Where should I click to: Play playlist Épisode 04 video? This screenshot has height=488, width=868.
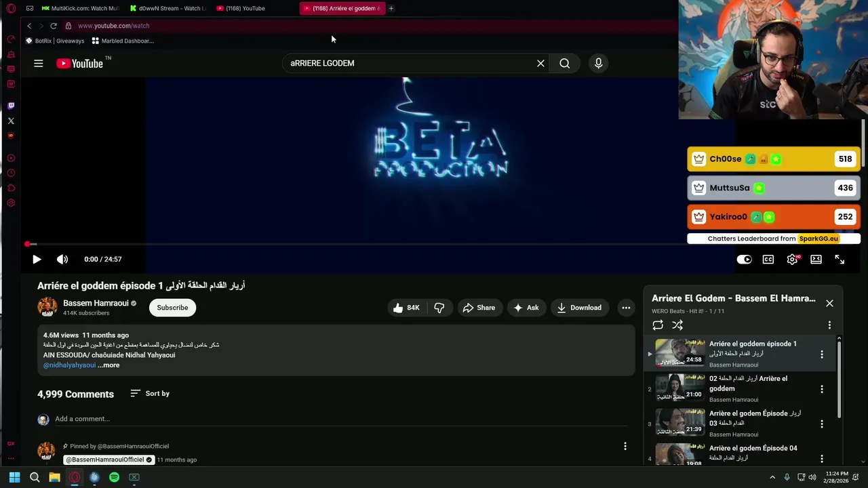point(739,454)
